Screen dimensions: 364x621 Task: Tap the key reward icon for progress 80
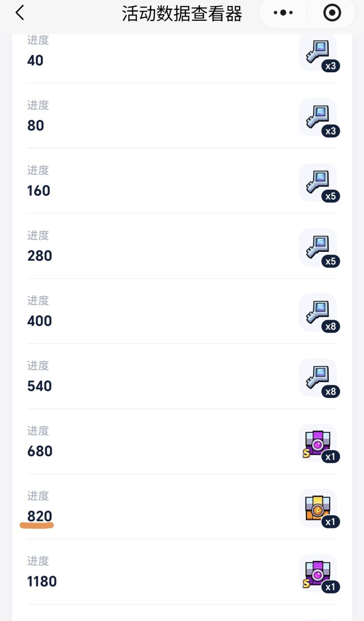pos(318,117)
